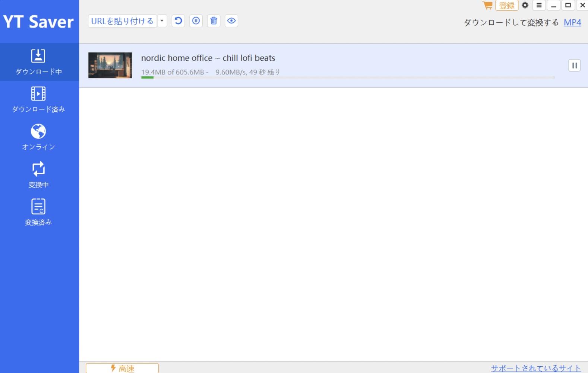Select the title nordic home office ~ chill lofi beats
The width and height of the screenshot is (588, 373).
(x=208, y=58)
